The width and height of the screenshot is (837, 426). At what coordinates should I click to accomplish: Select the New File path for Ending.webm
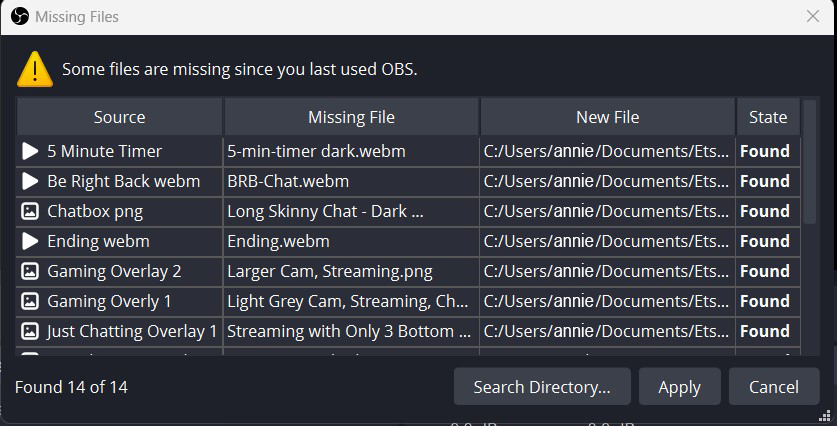(x=607, y=241)
